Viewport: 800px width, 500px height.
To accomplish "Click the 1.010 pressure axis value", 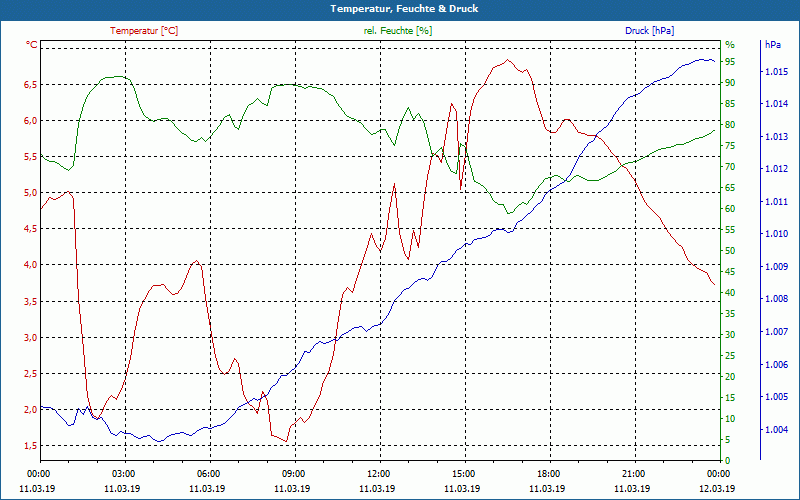I will point(776,234).
